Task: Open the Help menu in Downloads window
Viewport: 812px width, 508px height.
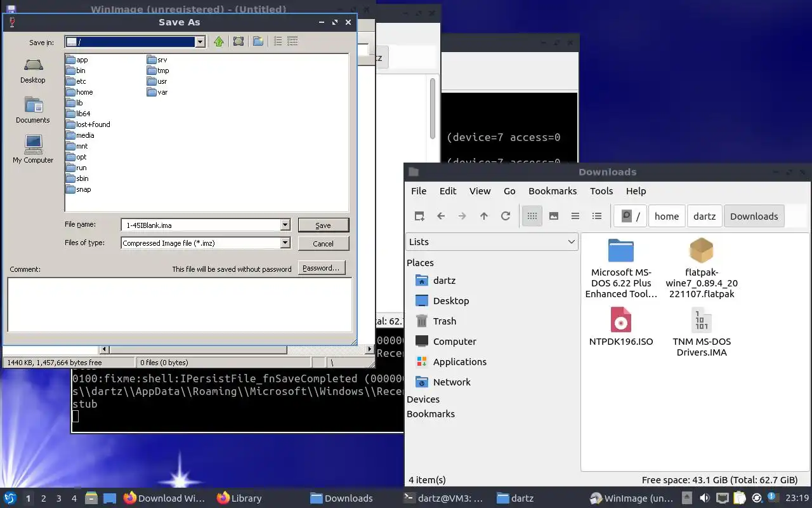Action: point(636,190)
